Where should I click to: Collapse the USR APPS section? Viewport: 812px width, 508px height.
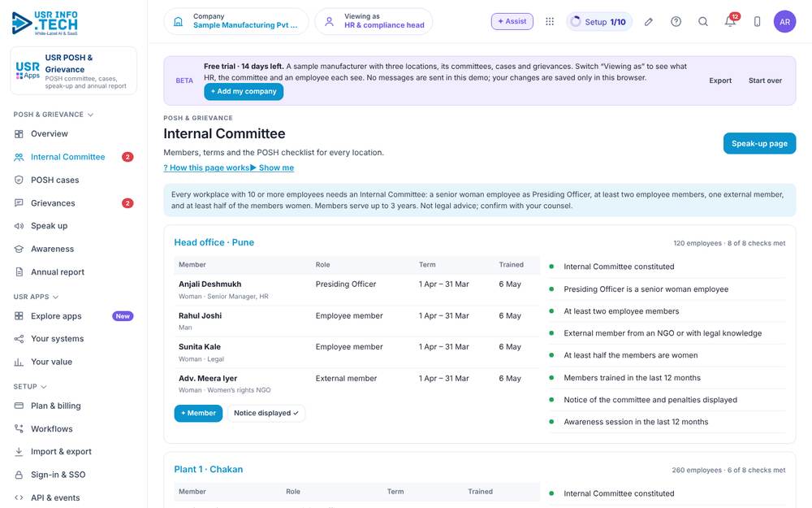coord(36,297)
